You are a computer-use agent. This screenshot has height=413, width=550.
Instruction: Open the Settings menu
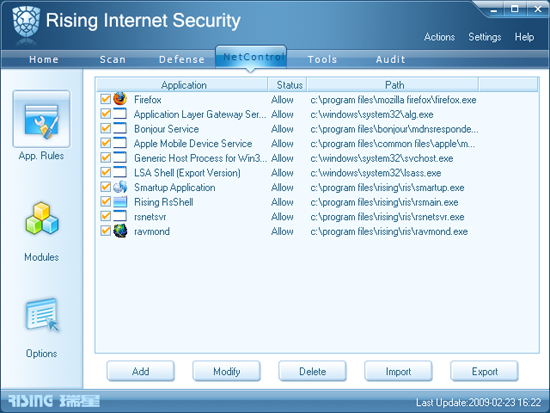coord(485,37)
